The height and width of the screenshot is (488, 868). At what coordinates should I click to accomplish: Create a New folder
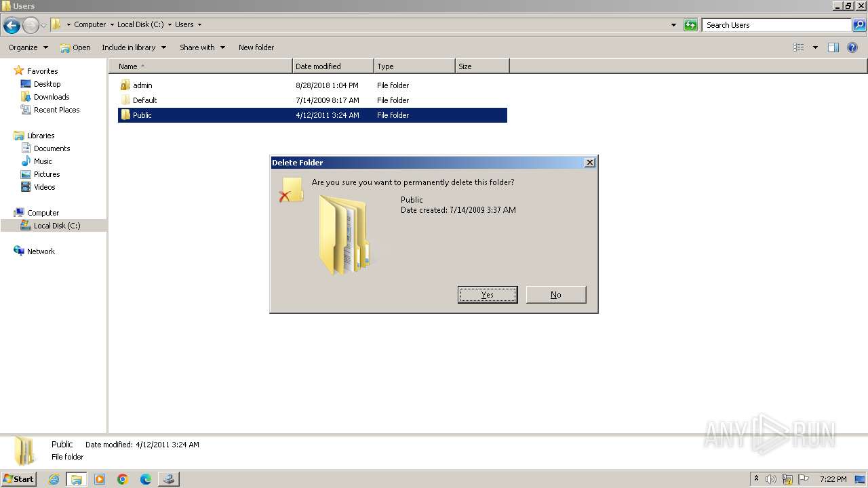point(256,47)
